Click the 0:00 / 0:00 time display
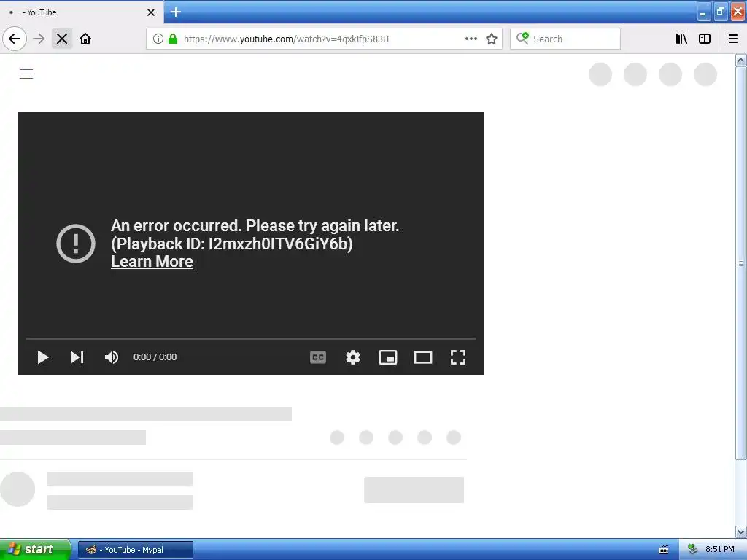Image resolution: width=747 pixels, height=560 pixels. (155, 357)
